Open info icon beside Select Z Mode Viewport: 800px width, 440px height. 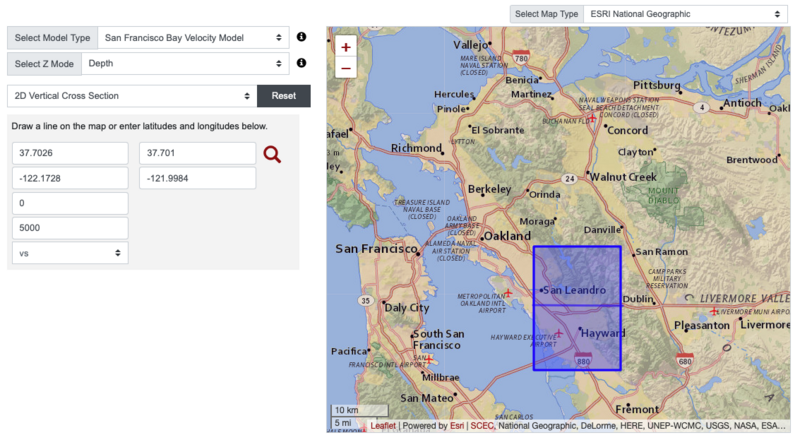[x=302, y=62]
